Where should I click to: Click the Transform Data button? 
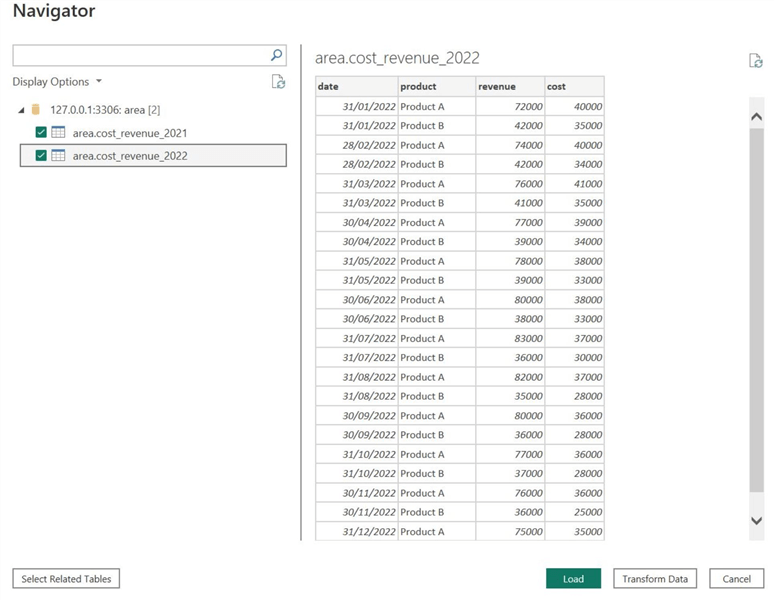pos(655,579)
